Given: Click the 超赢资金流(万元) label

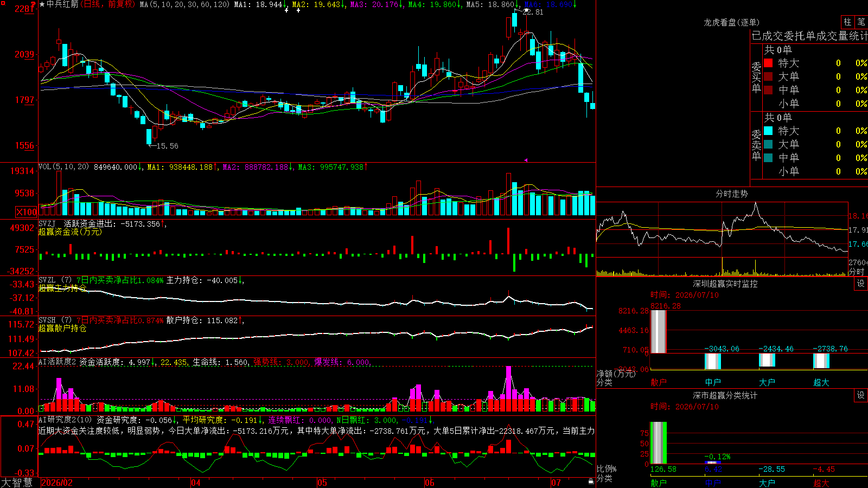Looking at the screenshot, I should 70,232.
